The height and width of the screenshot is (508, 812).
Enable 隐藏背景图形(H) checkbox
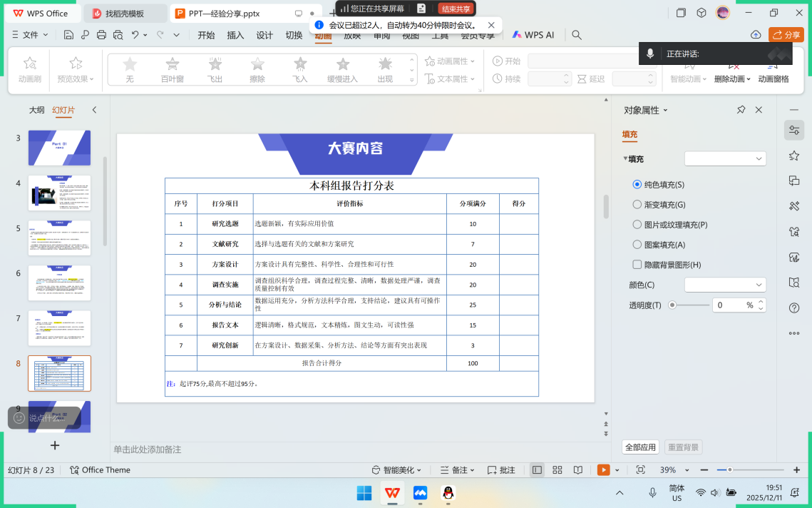pyautogui.click(x=637, y=265)
